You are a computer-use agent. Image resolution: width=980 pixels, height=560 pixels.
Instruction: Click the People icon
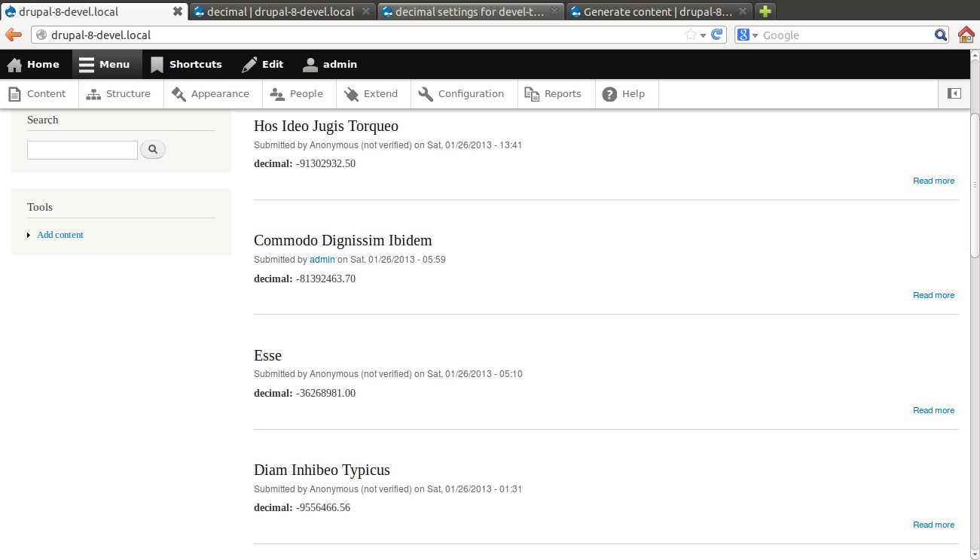278,93
